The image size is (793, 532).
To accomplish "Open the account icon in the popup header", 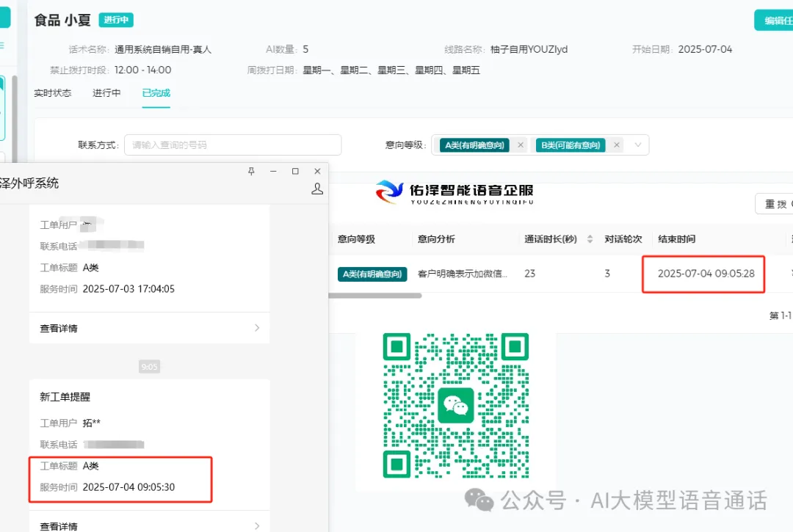I will [x=316, y=189].
